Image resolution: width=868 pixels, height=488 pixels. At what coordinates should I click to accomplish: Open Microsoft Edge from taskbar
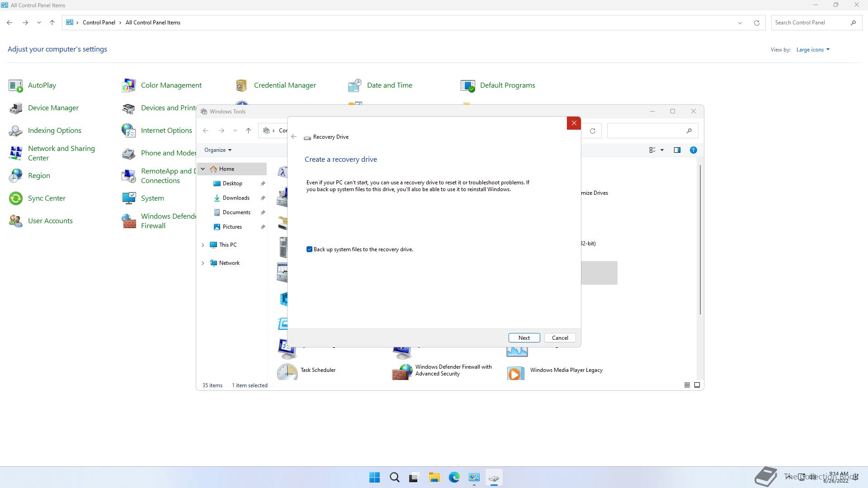coord(454,478)
